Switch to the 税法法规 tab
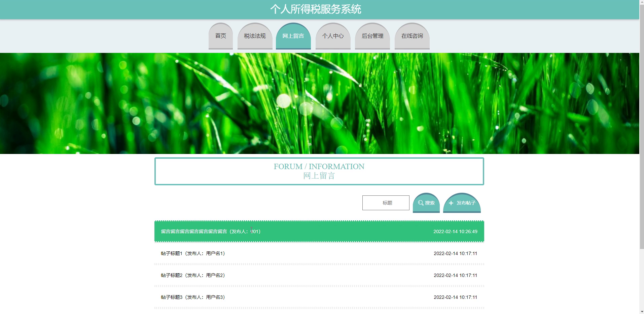Image resolution: width=644 pixels, height=314 pixels. point(255,36)
